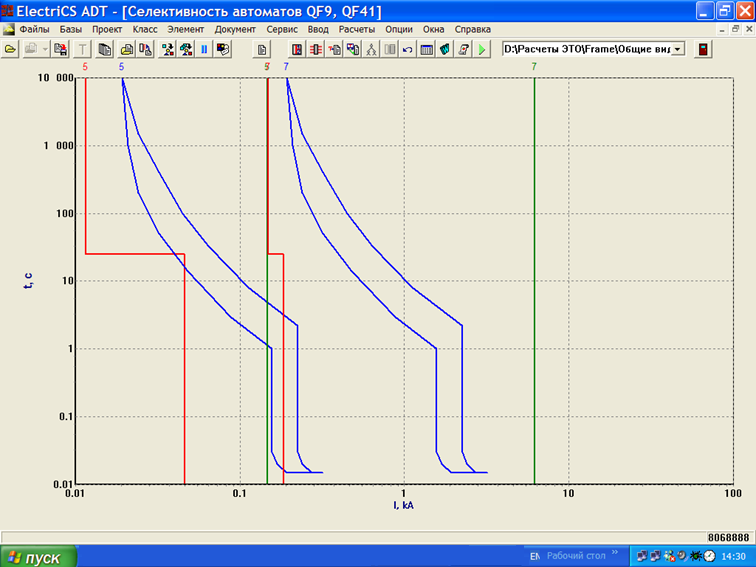This screenshot has width=756, height=567.
Task: Open the Документ menu
Action: coord(235,29)
